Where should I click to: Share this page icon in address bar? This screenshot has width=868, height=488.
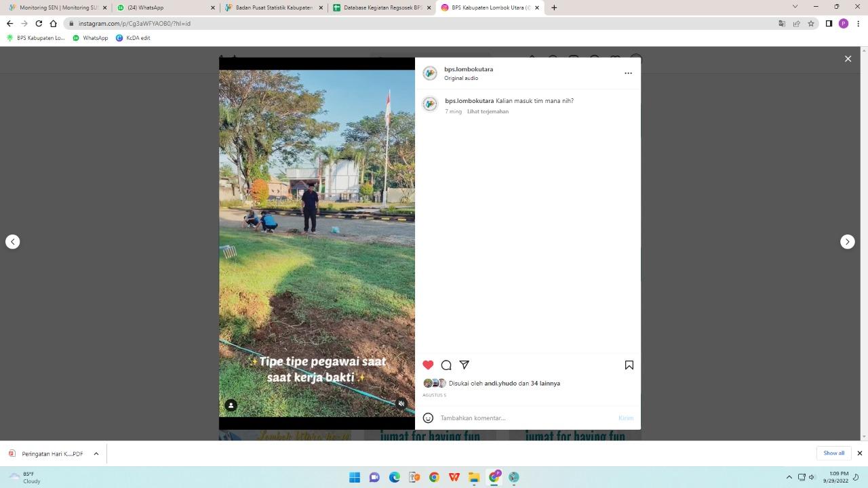pyautogui.click(x=796, y=23)
